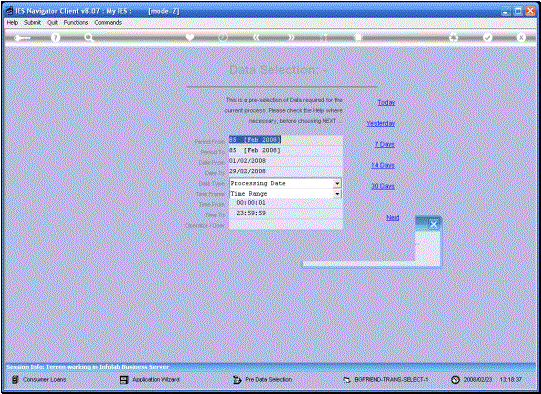The image size is (541, 394).
Task: Close the small popup window
Action: point(434,225)
